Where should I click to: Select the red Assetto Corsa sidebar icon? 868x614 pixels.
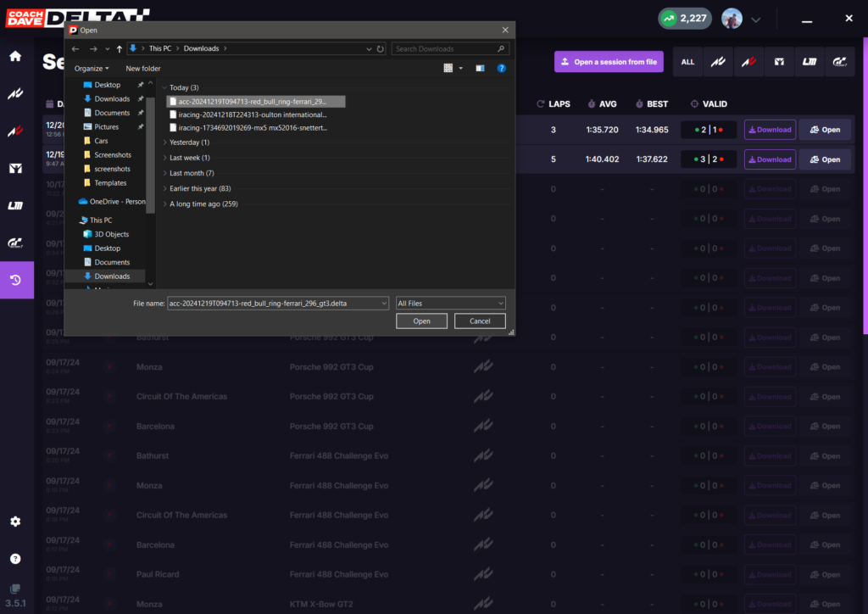(x=15, y=131)
